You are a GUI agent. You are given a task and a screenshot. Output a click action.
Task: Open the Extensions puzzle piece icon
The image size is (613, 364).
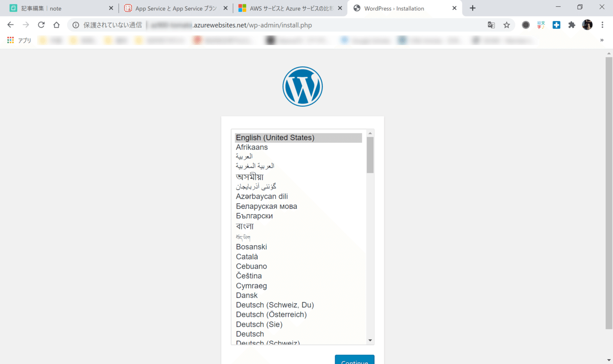click(572, 25)
